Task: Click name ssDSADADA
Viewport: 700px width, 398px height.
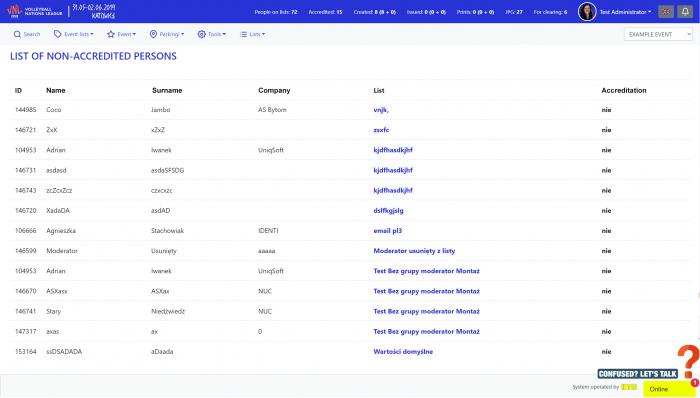Action: tap(64, 352)
